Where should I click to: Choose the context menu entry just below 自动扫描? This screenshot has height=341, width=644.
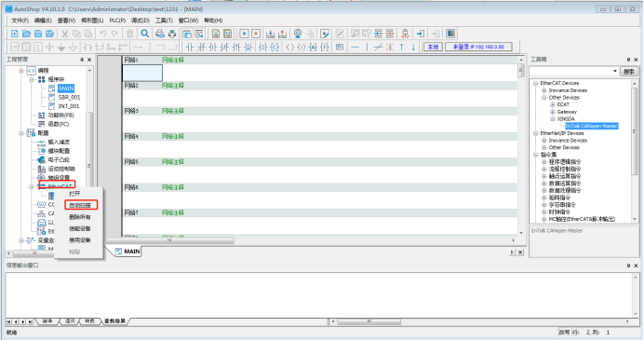pos(80,217)
